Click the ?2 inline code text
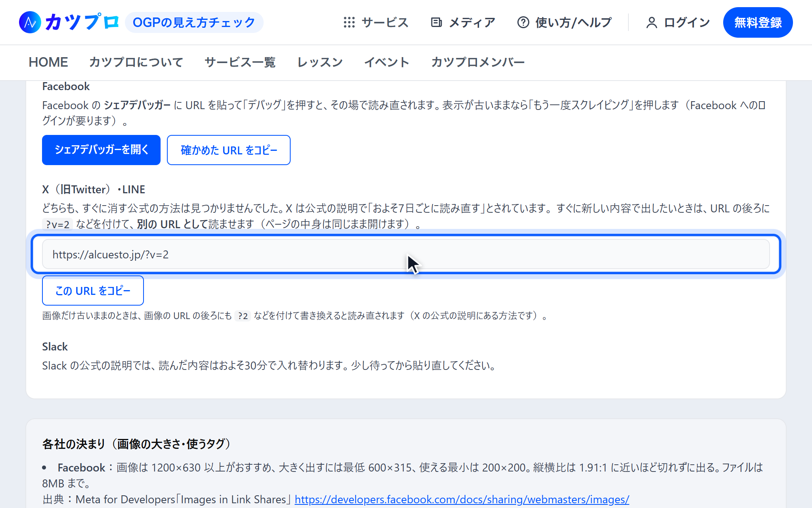 point(243,316)
